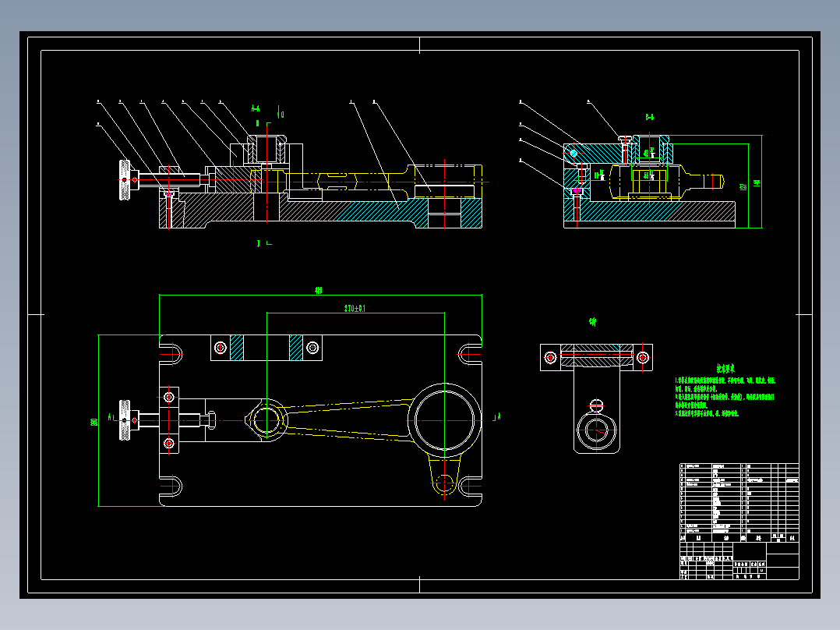
Task: Click the right A cutting-plane marker beside plan view
Action: click(x=498, y=416)
